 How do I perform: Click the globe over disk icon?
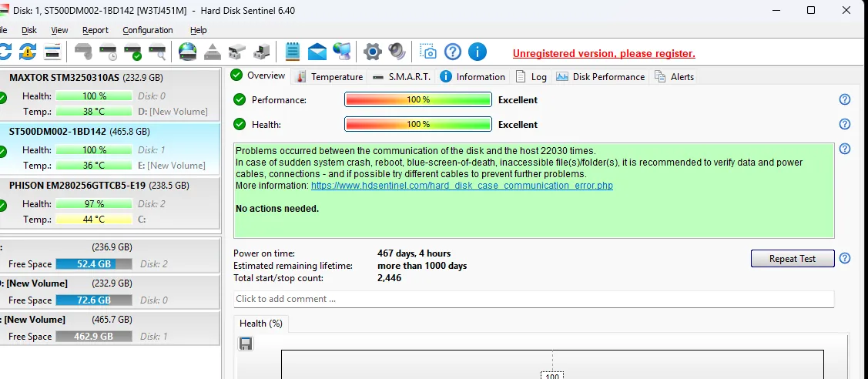tap(188, 52)
